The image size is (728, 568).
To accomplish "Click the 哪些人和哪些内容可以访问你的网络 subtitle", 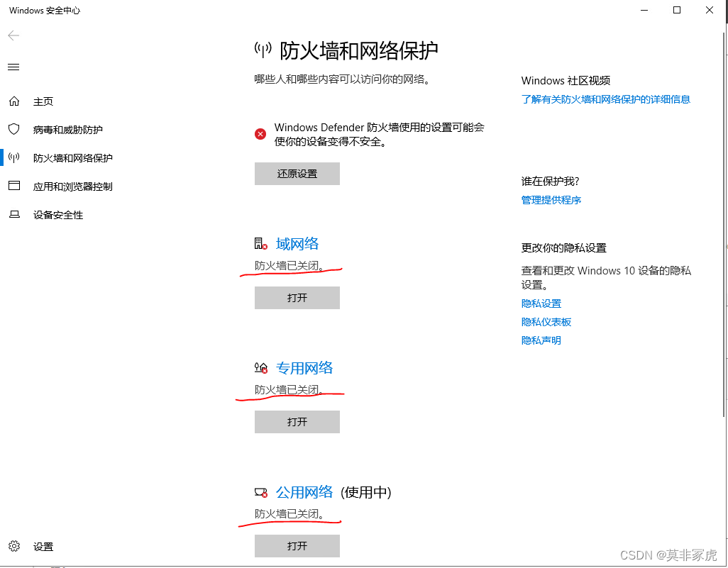I will click(x=343, y=79).
